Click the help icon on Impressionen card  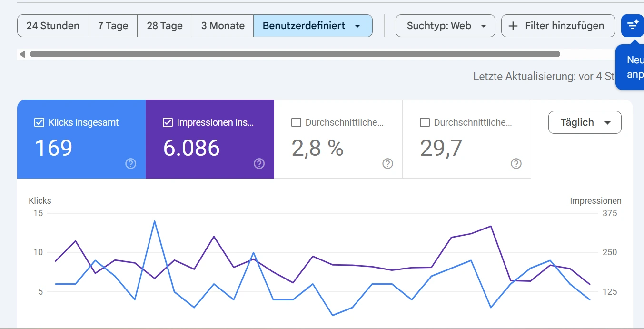click(x=259, y=163)
